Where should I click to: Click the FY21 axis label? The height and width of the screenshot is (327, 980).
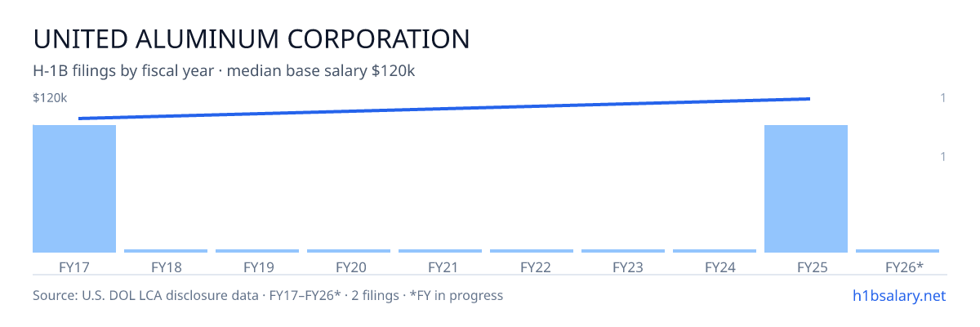click(440, 267)
